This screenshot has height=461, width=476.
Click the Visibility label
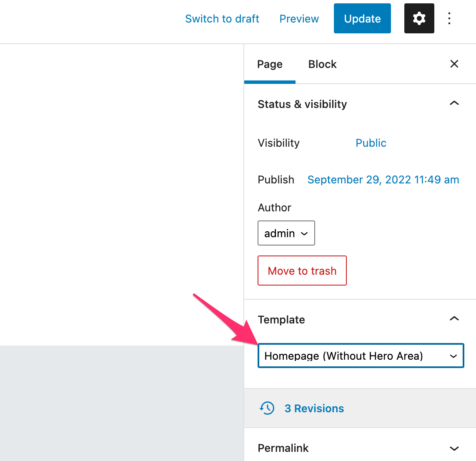coord(278,143)
